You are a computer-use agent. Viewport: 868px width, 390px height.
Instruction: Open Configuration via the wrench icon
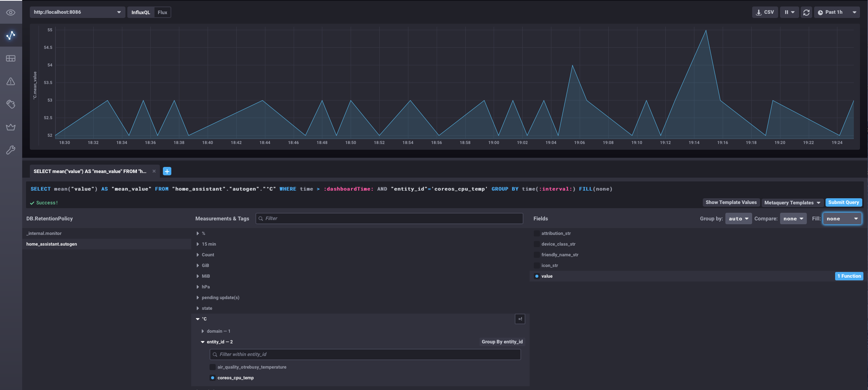tap(11, 150)
